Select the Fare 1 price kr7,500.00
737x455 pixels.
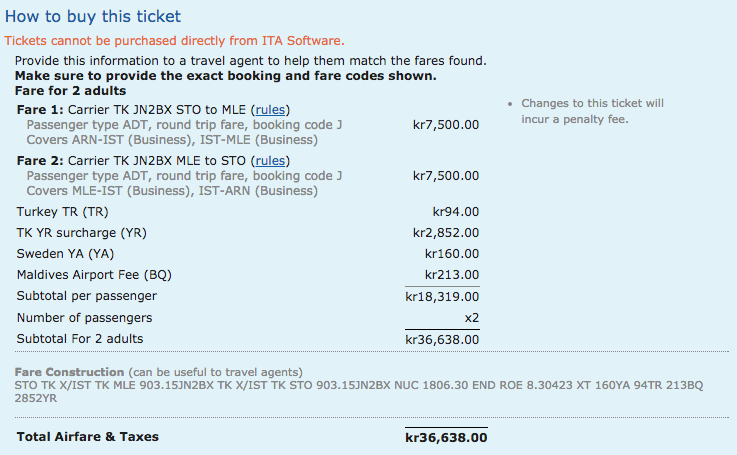coord(445,125)
